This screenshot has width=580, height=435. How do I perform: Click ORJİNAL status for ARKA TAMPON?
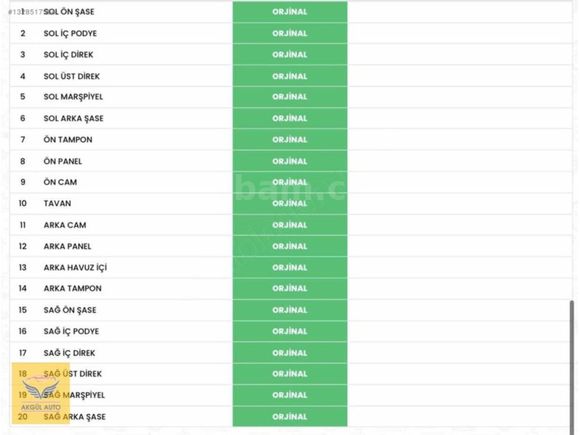click(290, 289)
